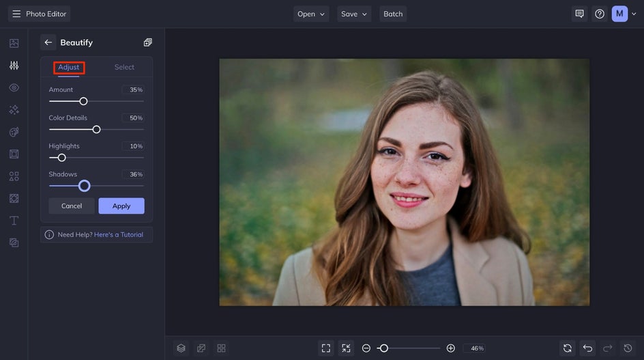
Task: Open the hamburger menu next to Photo Editor
Action: 16,14
